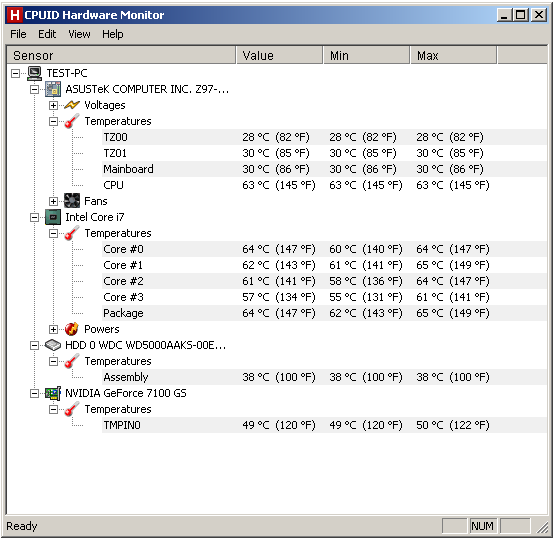
Task: Expand the Fans node
Action: click(53, 201)
